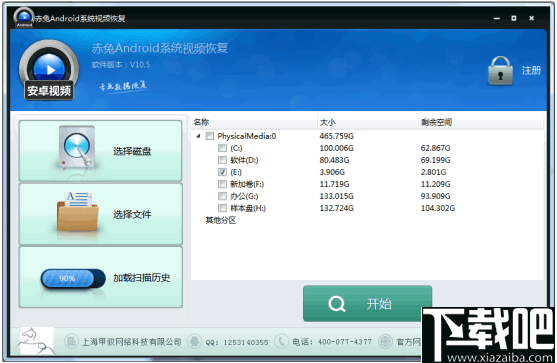Click the 62.867G free space value
Viewport: 557px width, 363px height.
pos(436,148)
